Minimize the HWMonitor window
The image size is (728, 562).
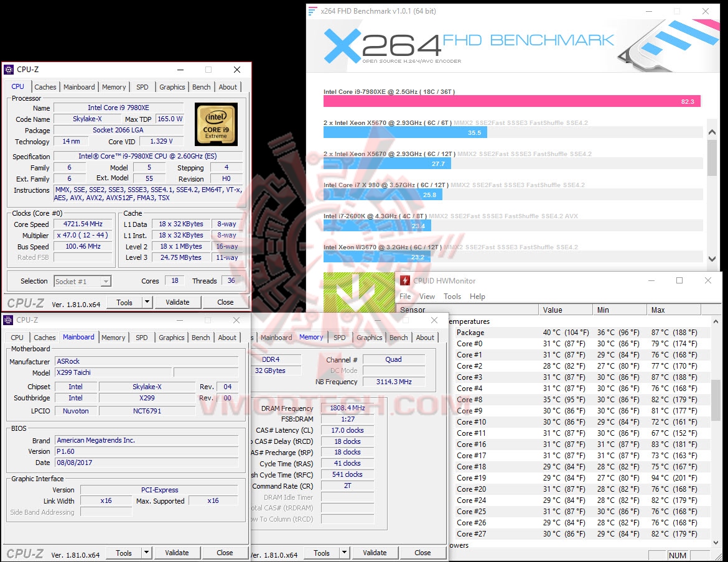pos(651,280)
